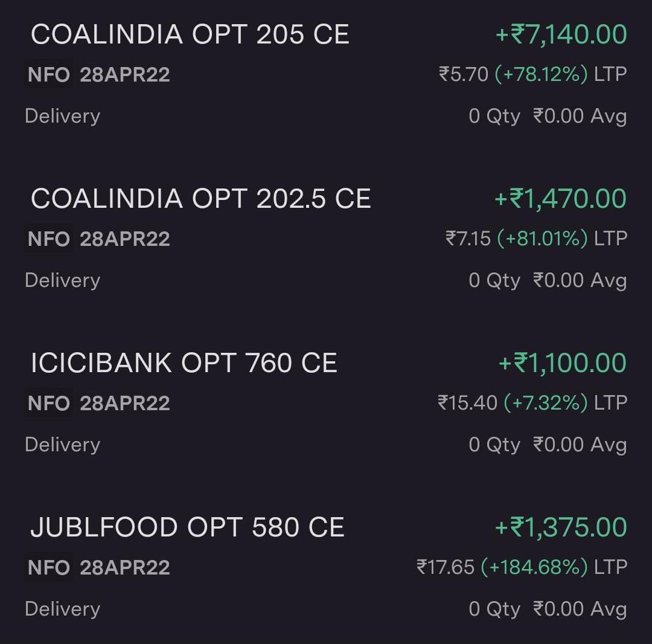Open the COALINDIA OPT 202.5 CE position
Screen dimensions: 652x644
pyautogui.click(x=200, y=199)
